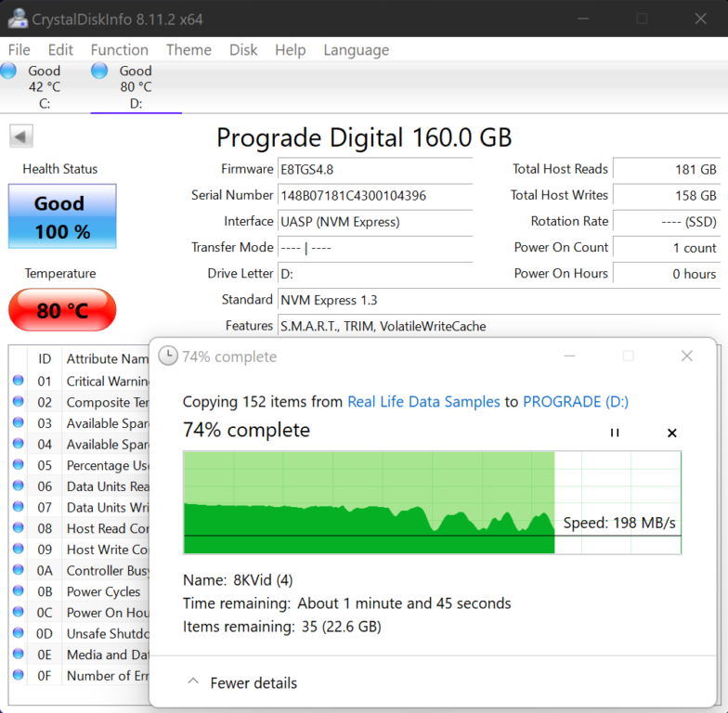Open the Real Life Data Samples source link
The image size is (728, 713).
[x=423, y=401]
